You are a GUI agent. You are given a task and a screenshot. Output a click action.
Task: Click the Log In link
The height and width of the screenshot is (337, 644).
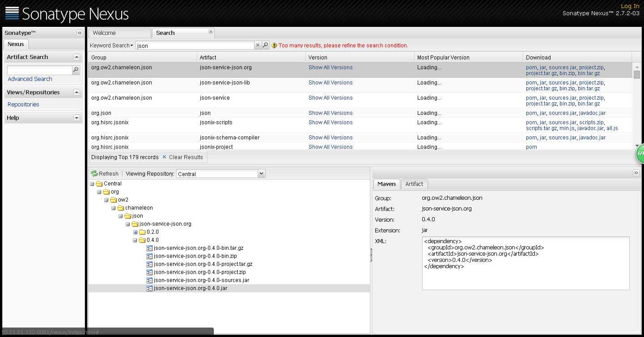(630, 6)
